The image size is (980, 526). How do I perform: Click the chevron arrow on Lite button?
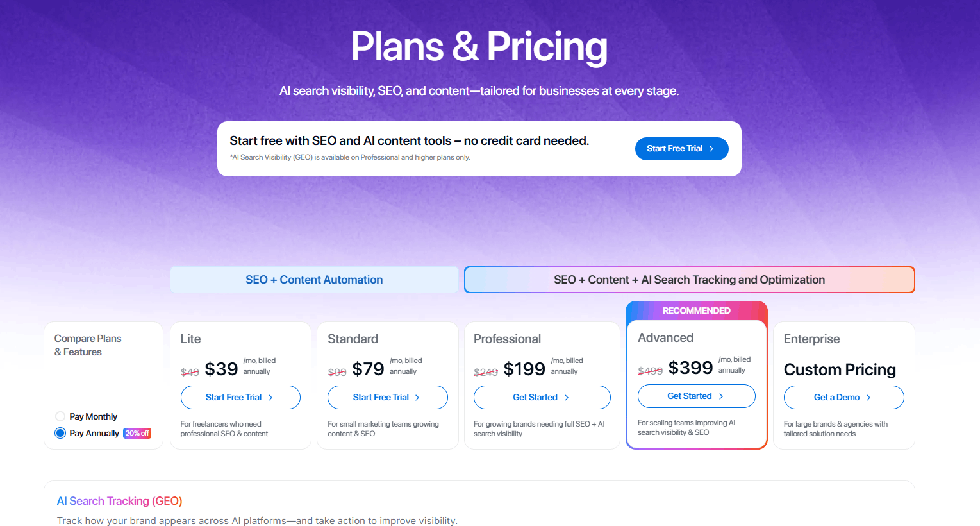pos(270,398)
